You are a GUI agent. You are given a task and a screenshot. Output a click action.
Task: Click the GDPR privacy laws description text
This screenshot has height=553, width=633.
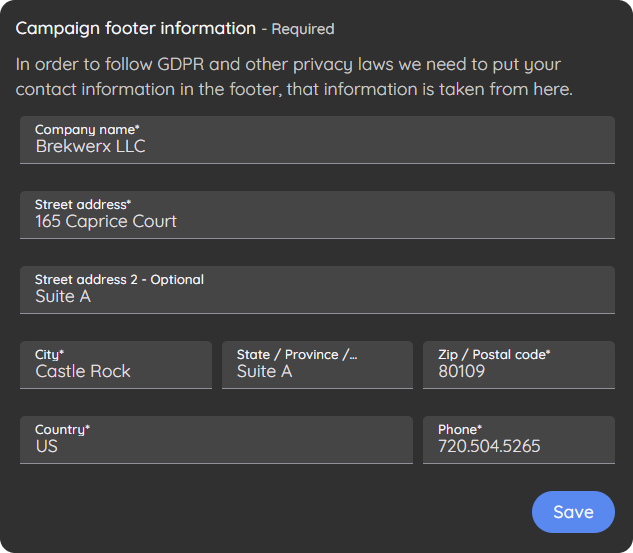(x=294, y=77)
